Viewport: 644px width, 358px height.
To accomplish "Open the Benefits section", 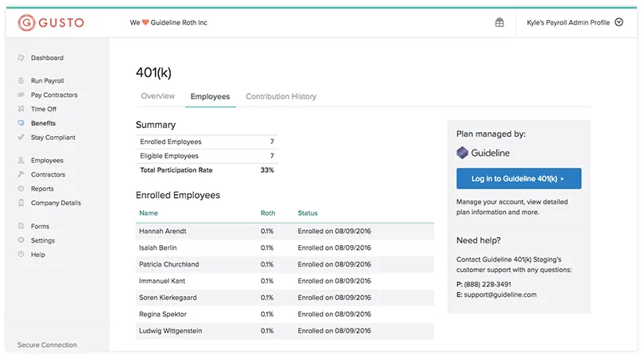I will tap(43, 123).
